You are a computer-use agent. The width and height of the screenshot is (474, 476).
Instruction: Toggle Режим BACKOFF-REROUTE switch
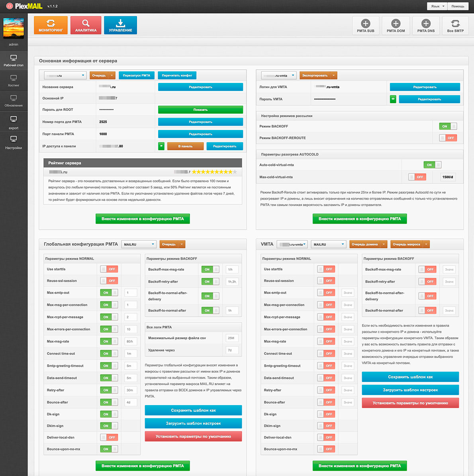(x=448, y=138)
